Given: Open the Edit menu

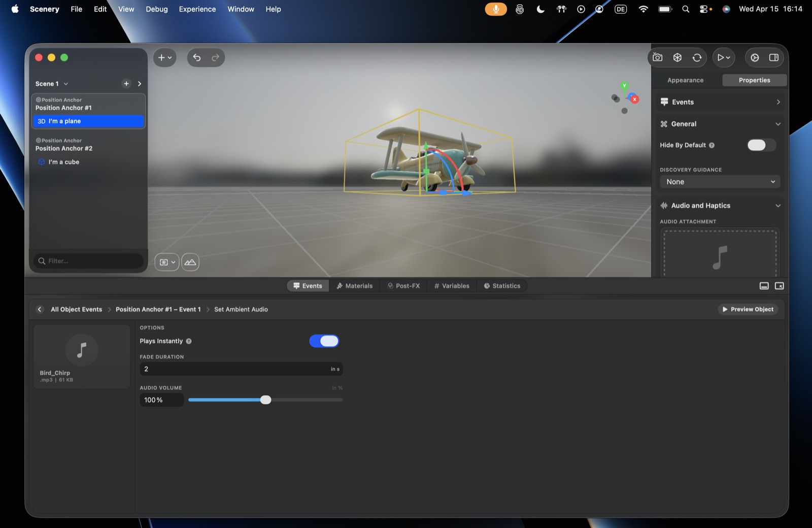Looking at the screenshot, I should coord(100,9).
